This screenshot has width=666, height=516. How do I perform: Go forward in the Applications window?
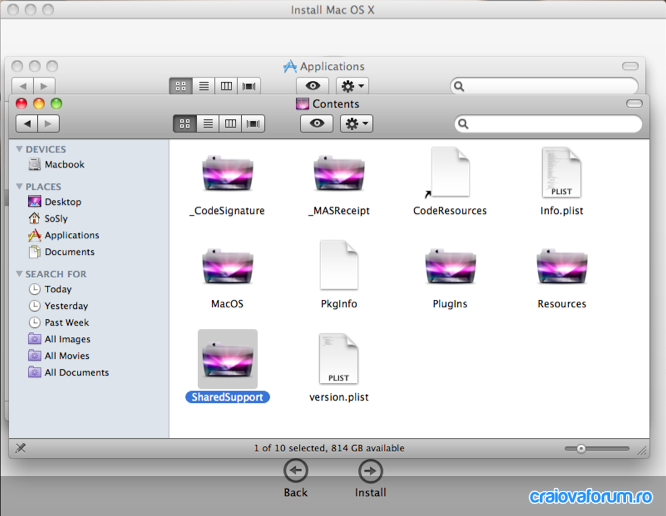pos(44,86)
